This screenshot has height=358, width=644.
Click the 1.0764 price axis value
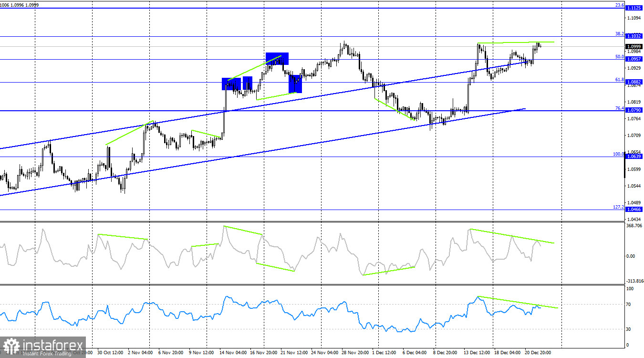point(635,118)
